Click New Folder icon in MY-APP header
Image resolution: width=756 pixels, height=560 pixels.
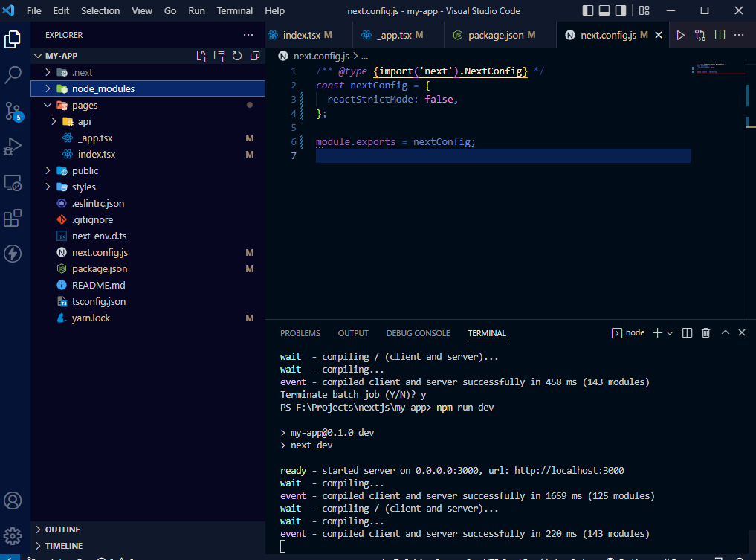[219, 56]
